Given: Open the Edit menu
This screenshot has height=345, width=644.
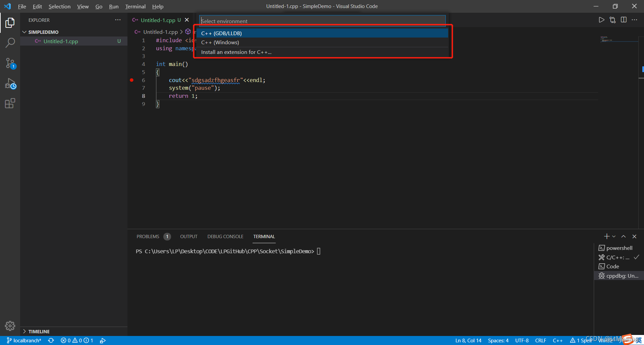Looking at the screenshot, I should coord(37,6).
